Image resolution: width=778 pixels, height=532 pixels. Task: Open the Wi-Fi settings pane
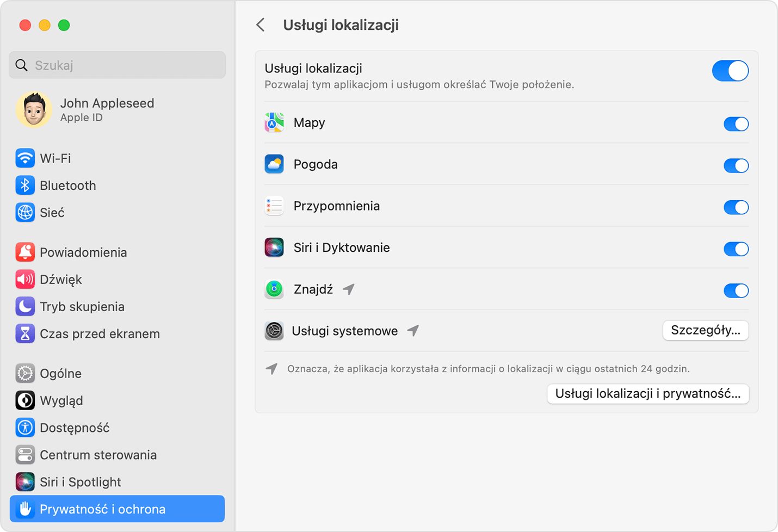coord(117,158)
